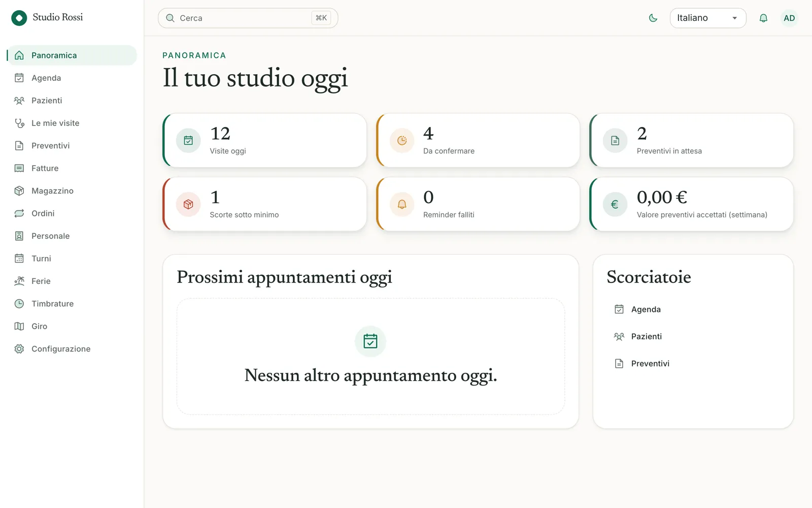This screenshot has height=508, width=812.
Task: Select the Le mie visite stethoscope icon
Action: tap(19, 123)
